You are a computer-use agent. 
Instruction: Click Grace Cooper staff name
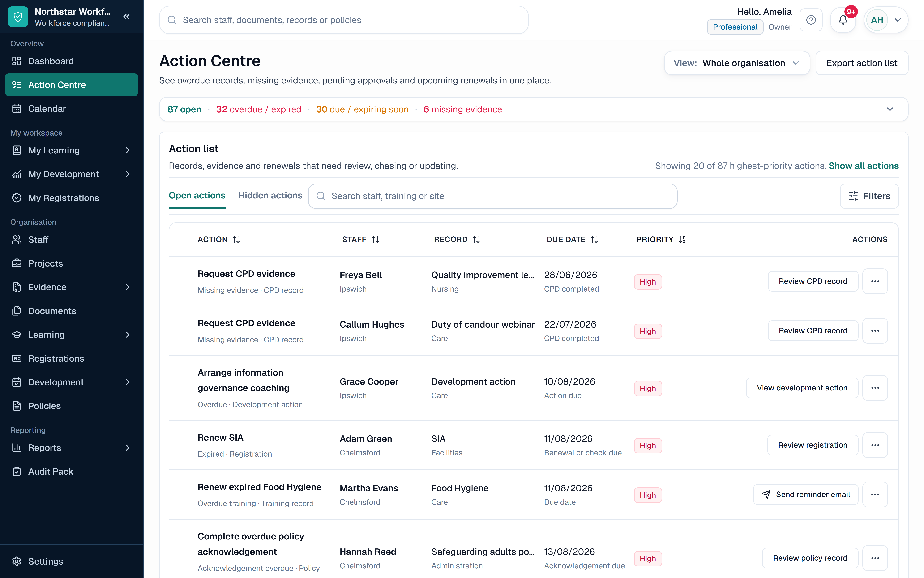click(369, 381)
